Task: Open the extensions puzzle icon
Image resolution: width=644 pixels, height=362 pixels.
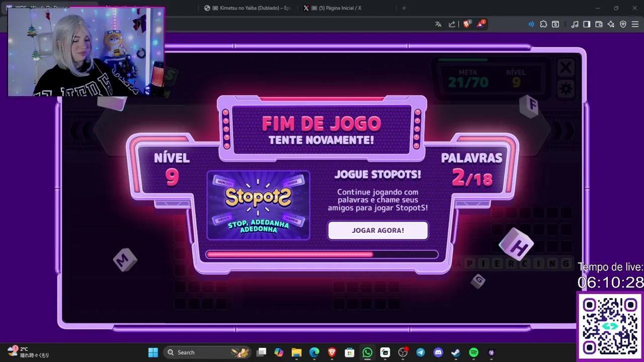Action: pyautogui.click(x=543, y=24)
